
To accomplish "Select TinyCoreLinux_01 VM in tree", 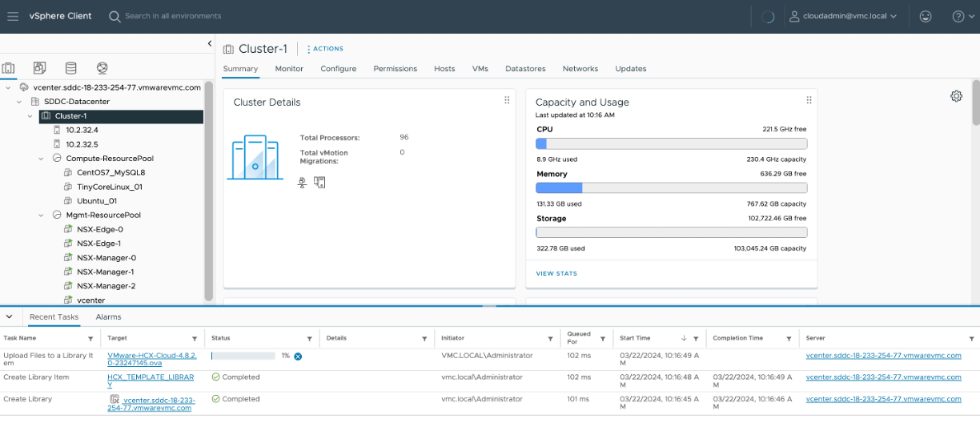I will point(109,187).
